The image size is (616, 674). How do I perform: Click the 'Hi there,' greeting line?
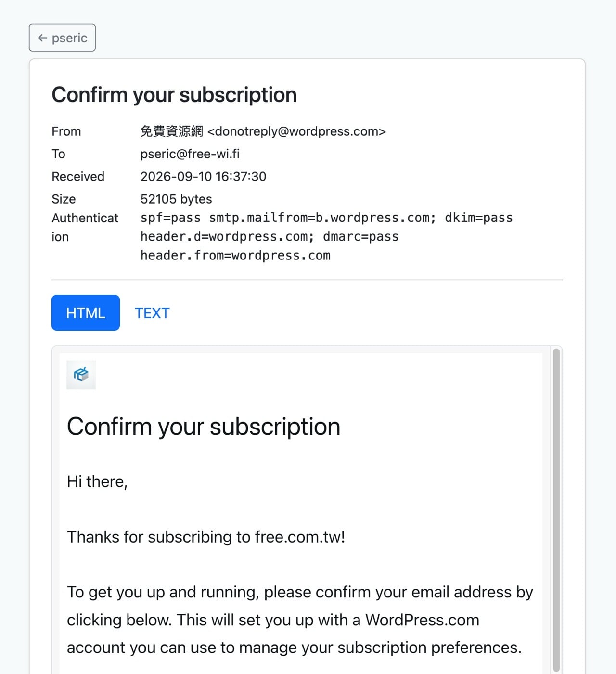click(97, 481)
